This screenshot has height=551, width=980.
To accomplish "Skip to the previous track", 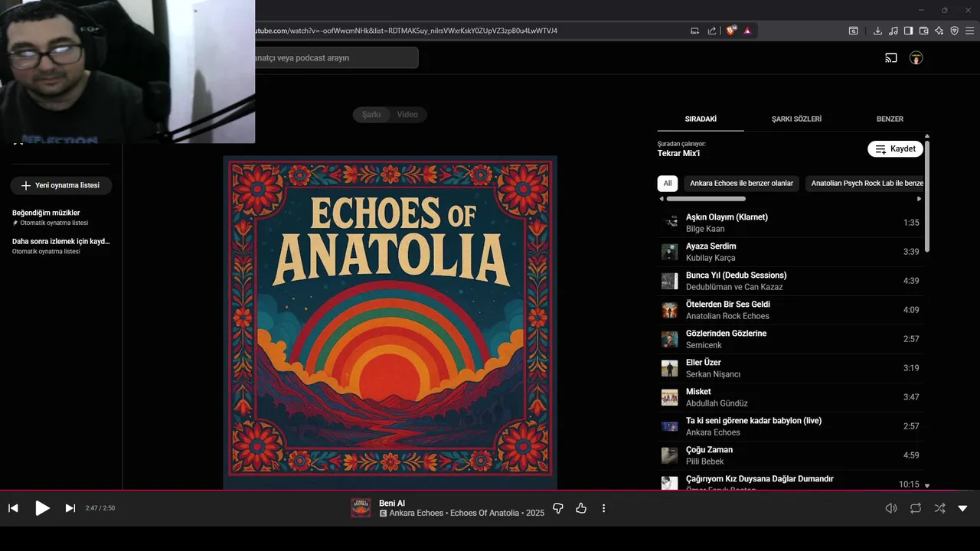I will click(x=13, y=508).
